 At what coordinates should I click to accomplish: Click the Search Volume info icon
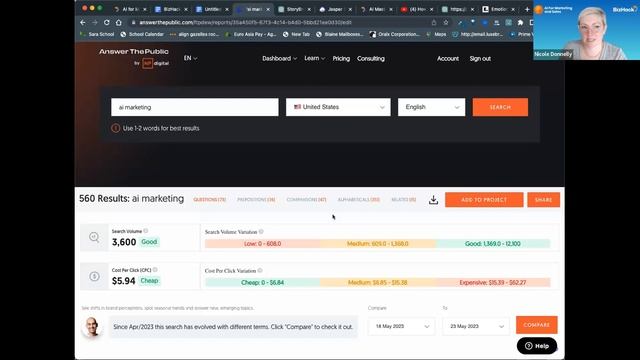pyautogui.click(x=146, y=231)
